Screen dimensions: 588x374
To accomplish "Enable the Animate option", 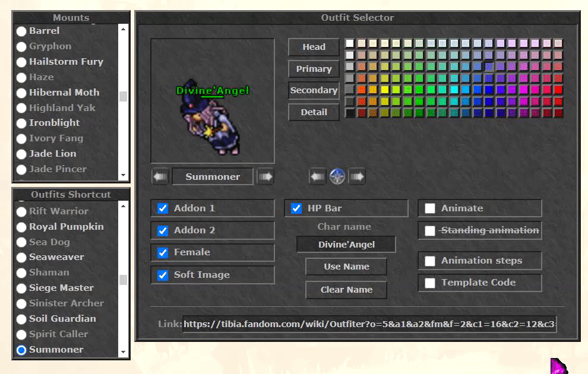I will pyautogui.click(x=430, y=208).
